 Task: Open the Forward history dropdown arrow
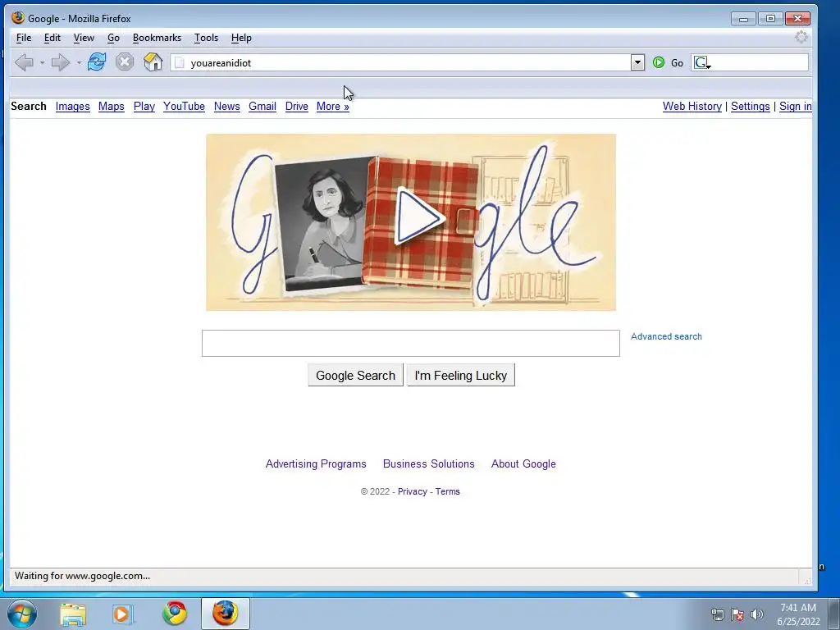pyautogui.click(x=79, y=62)
